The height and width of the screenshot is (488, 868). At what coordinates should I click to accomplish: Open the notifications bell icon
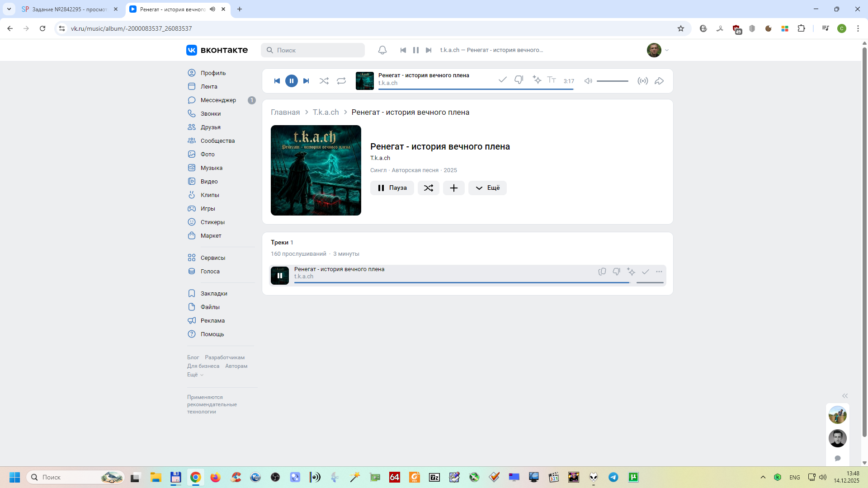tap(382, 50)
